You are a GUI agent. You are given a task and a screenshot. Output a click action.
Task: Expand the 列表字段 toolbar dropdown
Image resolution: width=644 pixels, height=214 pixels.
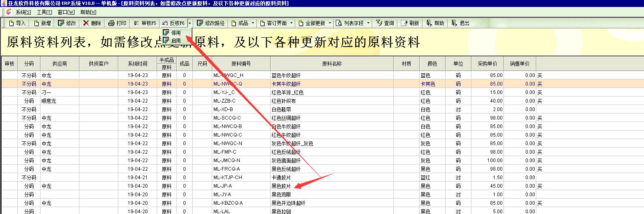[368, 24]
